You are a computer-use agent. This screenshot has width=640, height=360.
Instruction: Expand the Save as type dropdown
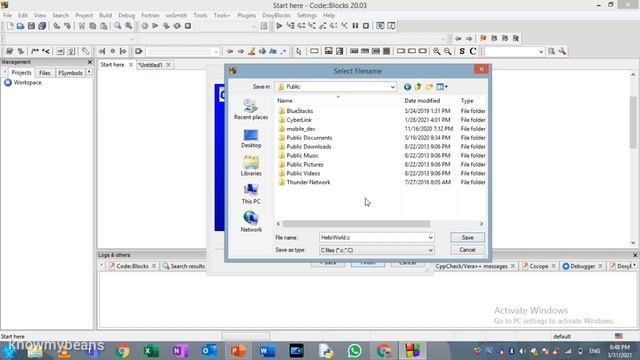[x=430, y=250]
